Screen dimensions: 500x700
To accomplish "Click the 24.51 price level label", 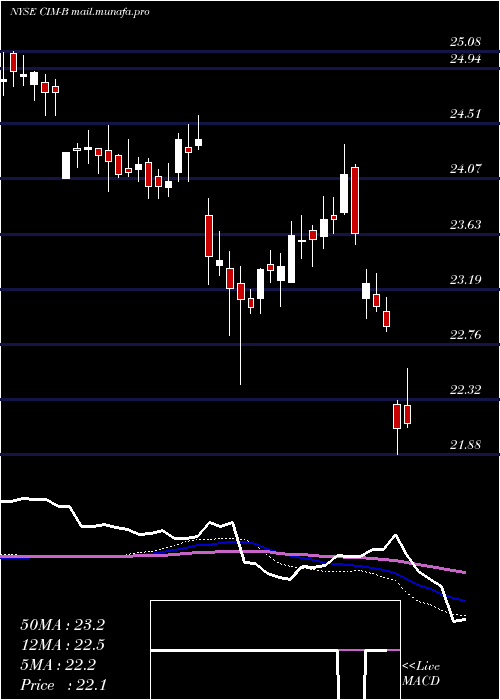I will coord(465,114).
